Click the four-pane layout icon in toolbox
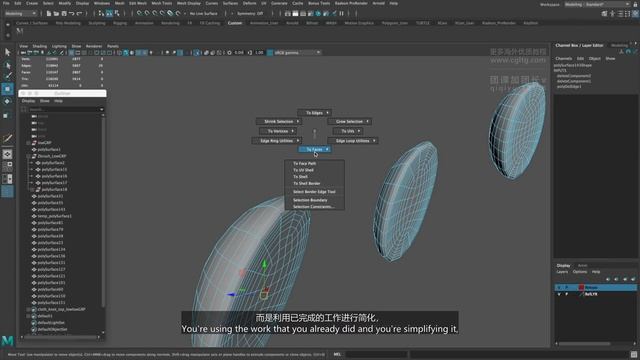 click(x=7, y=167)
